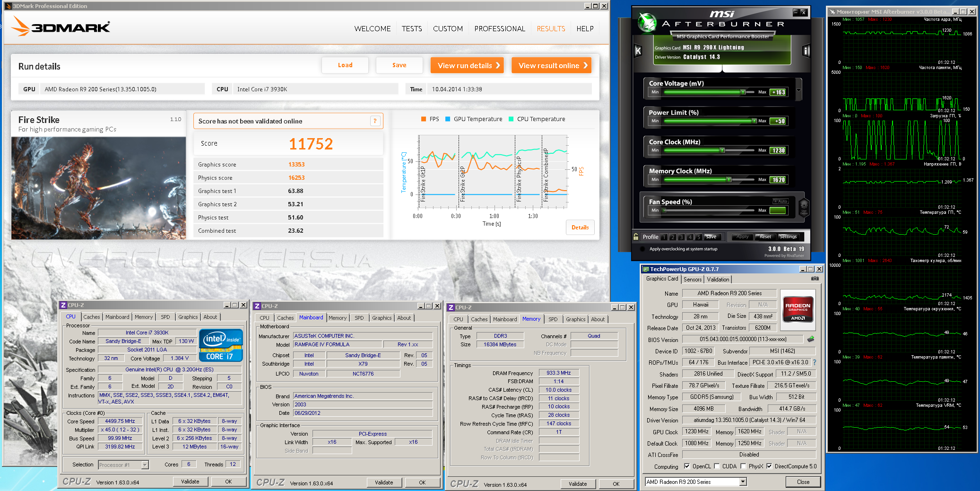Adjust the Core Voltage slider handle
The image size is (980, 491).
[x=743, y=92]
